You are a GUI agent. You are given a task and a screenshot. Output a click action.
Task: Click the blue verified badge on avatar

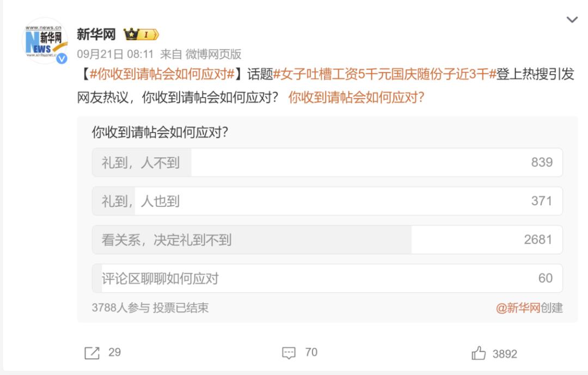(x=62, y=58)
